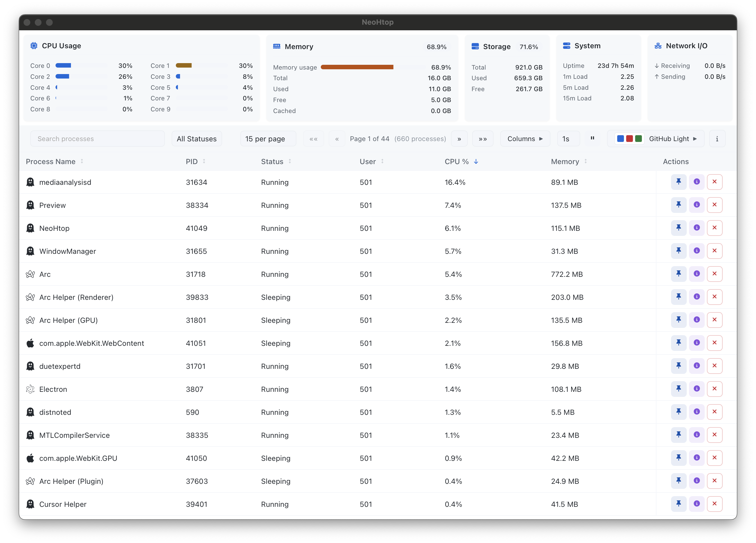Screen dimensions: 756x543
Task: Click PID 41049 cell
Action: coord(197,228)
